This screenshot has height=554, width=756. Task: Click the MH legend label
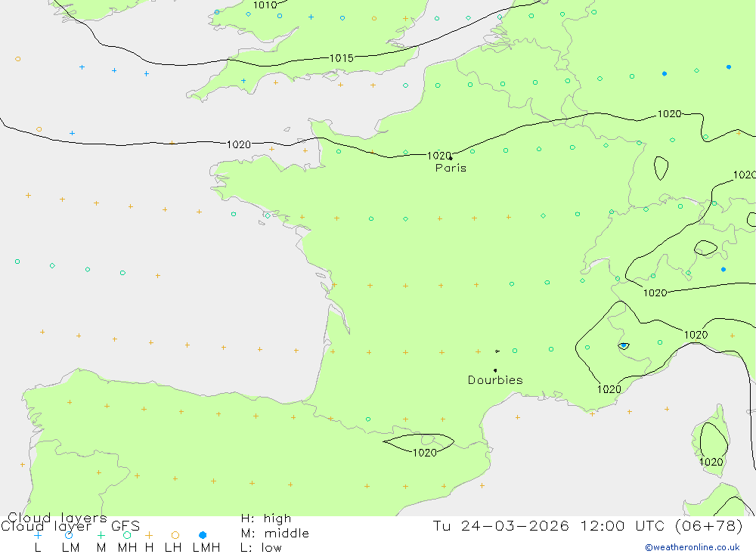pos(127,548)
